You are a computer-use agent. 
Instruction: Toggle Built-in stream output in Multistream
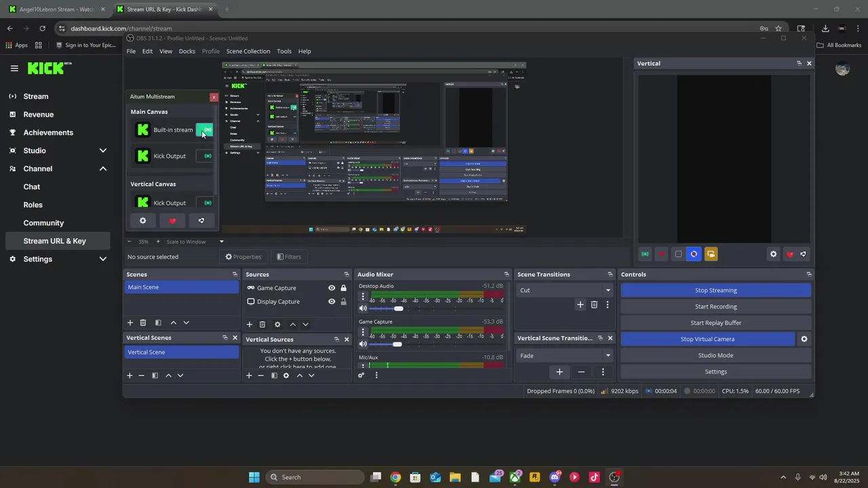tap(205, 129)
